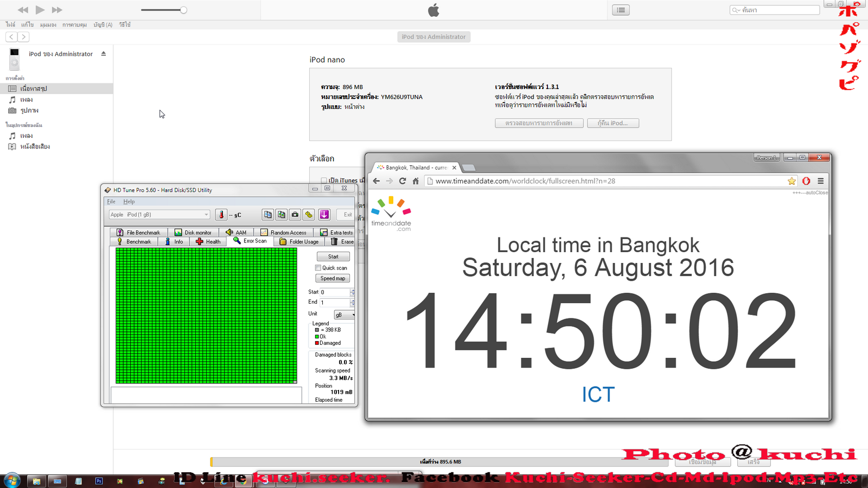Select เนื้อหาสรุป summary in iTunes sidebar

pyautogui.click(x=56, y=88)
